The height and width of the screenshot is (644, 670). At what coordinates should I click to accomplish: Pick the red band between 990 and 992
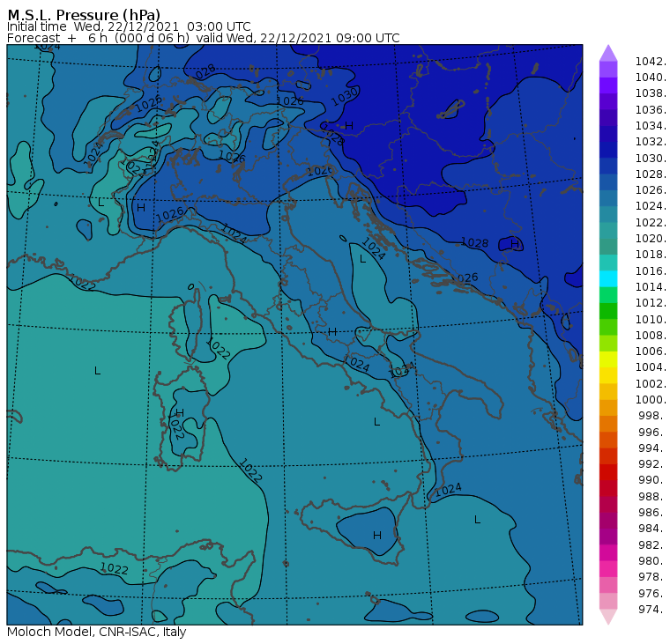point(608,472)
